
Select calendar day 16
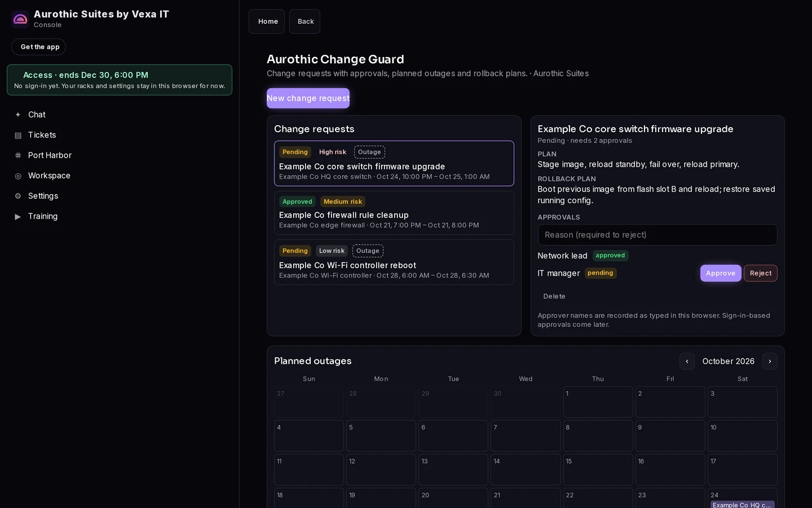coord(670,470)
